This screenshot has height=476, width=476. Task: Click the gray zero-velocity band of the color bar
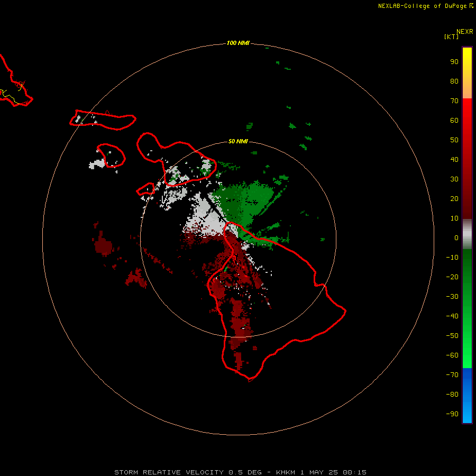[467, 234]
